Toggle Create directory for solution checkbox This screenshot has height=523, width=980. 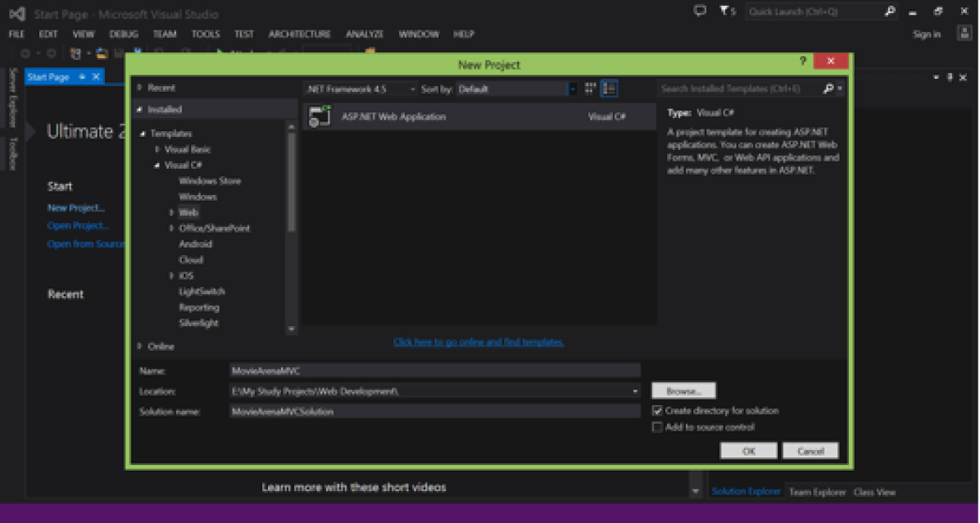click(x=657, y=411)
